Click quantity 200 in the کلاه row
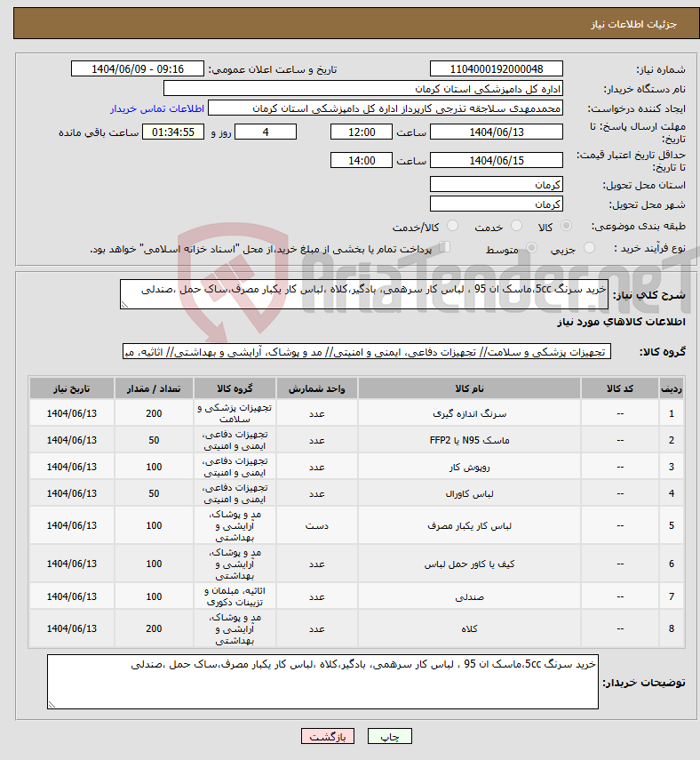The height and width of the screenshot is (760, 700). click(154, 628)
